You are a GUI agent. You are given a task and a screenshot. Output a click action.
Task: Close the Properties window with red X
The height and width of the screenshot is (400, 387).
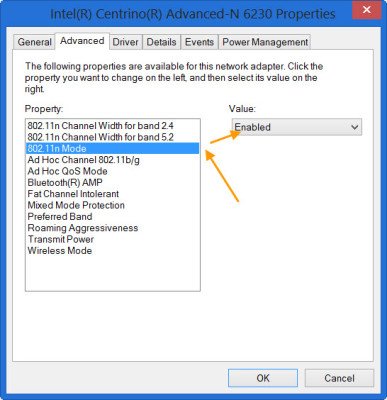click(367, 10)
